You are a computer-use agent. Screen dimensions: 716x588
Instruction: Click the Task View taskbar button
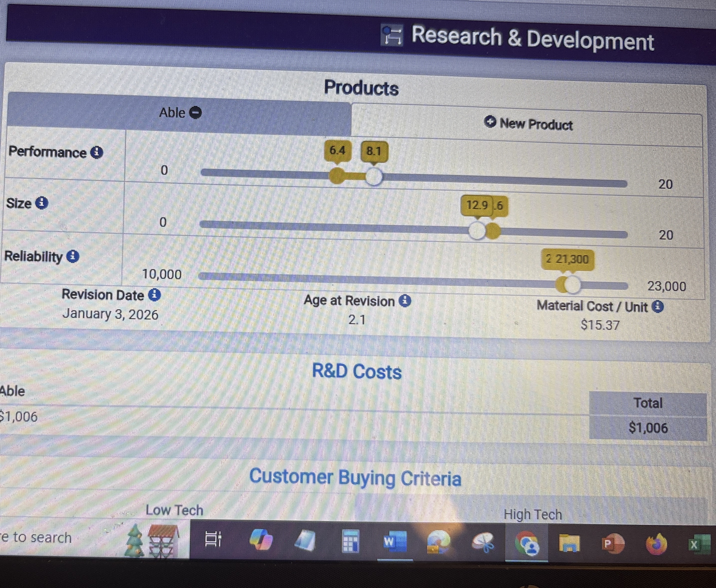[213, 539]
